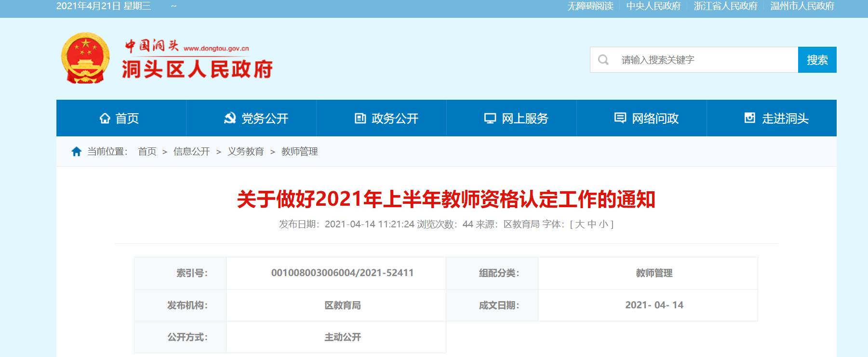Click the home icon beside 首页 tab

(105, 118)
